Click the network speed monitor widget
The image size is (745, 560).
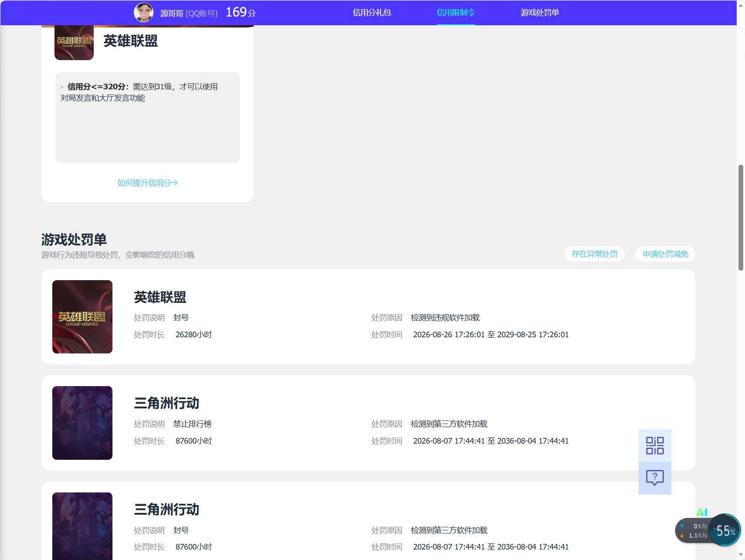pyautogui.click(x=693, y=531)
